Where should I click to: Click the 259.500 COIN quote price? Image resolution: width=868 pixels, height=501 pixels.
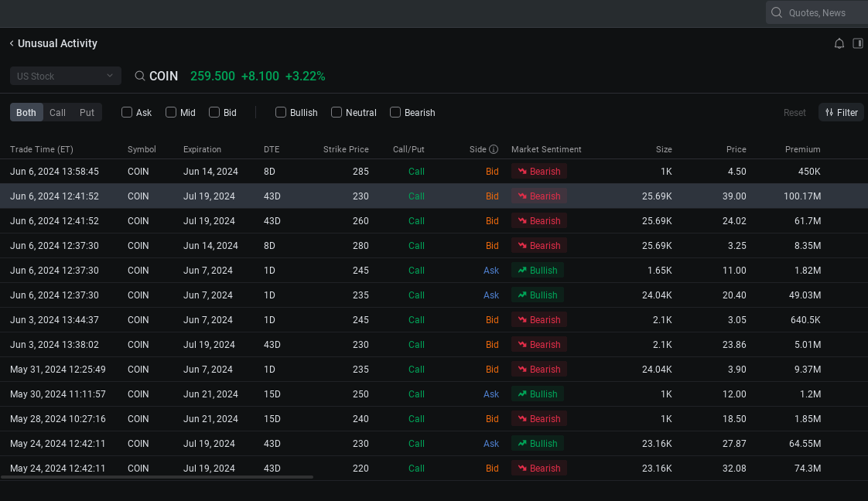(x=213, y=77)
